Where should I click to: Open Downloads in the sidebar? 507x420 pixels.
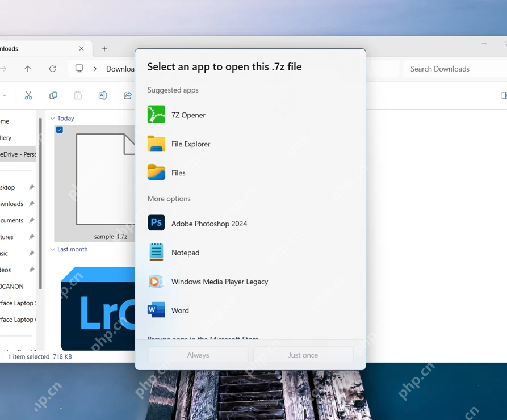pos(12,204)
